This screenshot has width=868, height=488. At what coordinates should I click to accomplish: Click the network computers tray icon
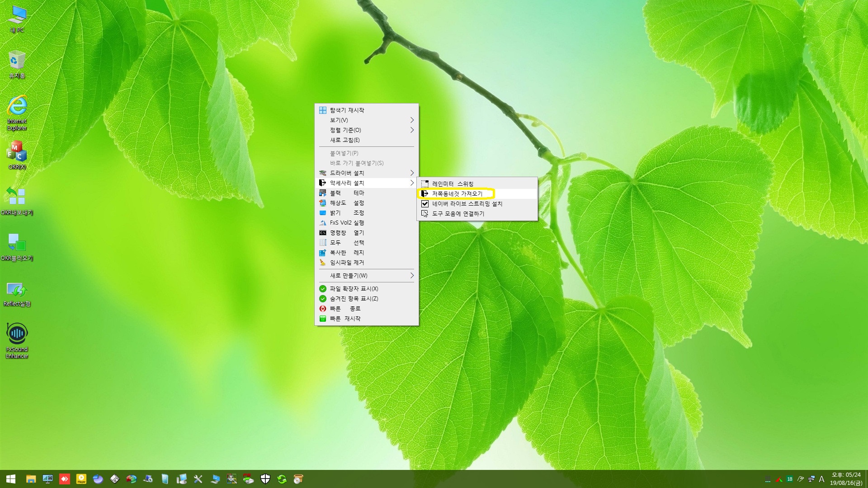811,479
